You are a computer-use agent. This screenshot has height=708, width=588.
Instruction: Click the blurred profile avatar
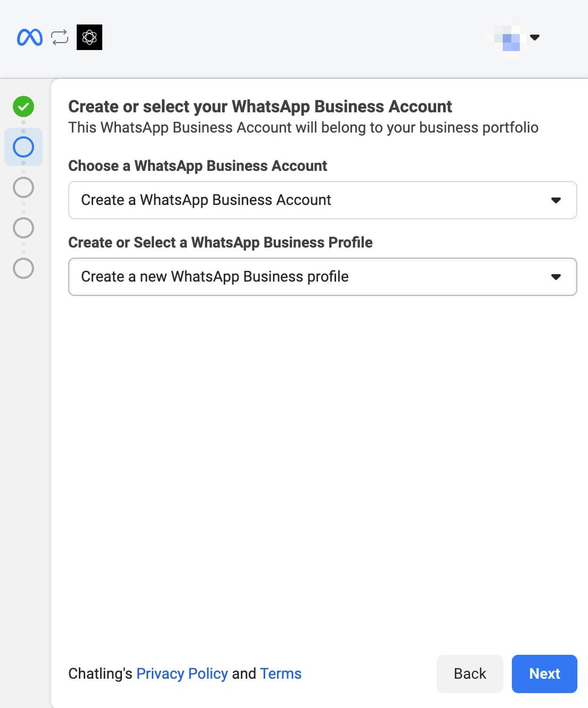click(510, 37)
